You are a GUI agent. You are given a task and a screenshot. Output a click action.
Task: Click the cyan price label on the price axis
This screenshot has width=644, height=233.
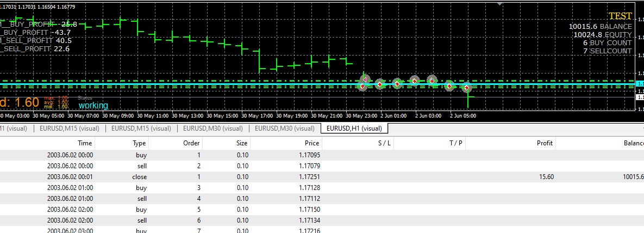pyautogui.click(x=640, y=84)
